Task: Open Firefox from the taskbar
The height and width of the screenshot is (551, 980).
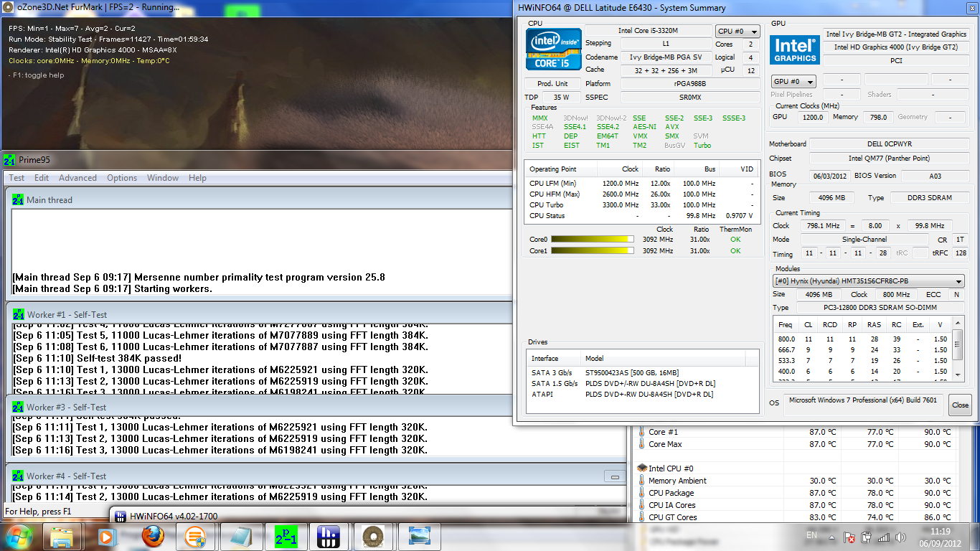Action: click(x=152, y=537)
